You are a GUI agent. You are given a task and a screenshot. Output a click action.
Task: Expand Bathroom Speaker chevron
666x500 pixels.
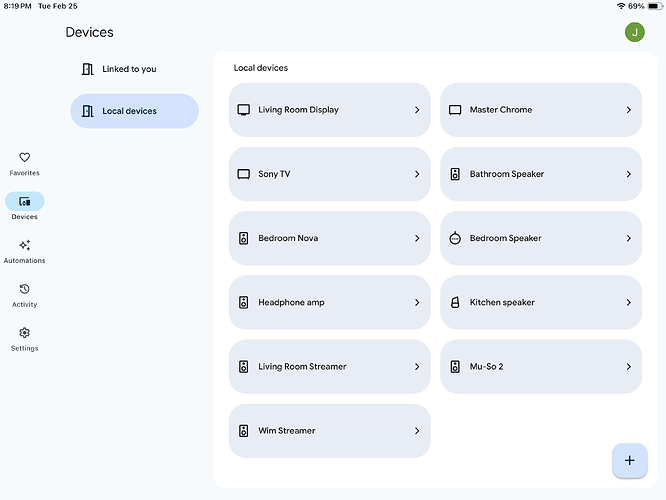tap(629, 174)
